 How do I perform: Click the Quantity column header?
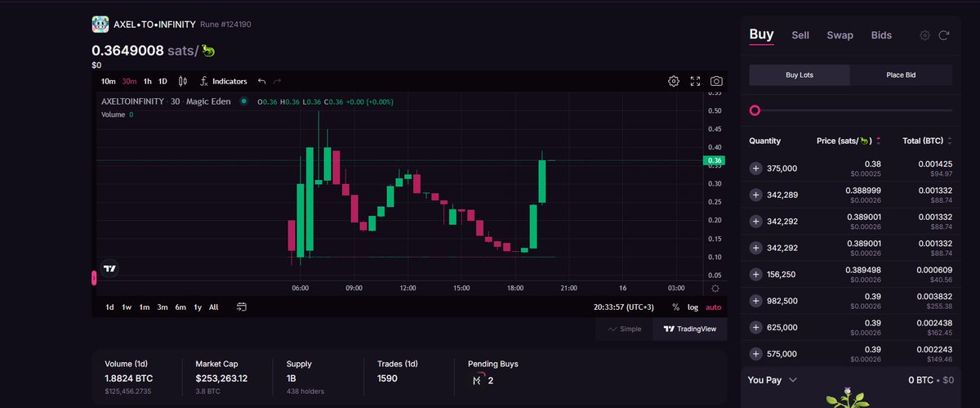coord(765,141)
